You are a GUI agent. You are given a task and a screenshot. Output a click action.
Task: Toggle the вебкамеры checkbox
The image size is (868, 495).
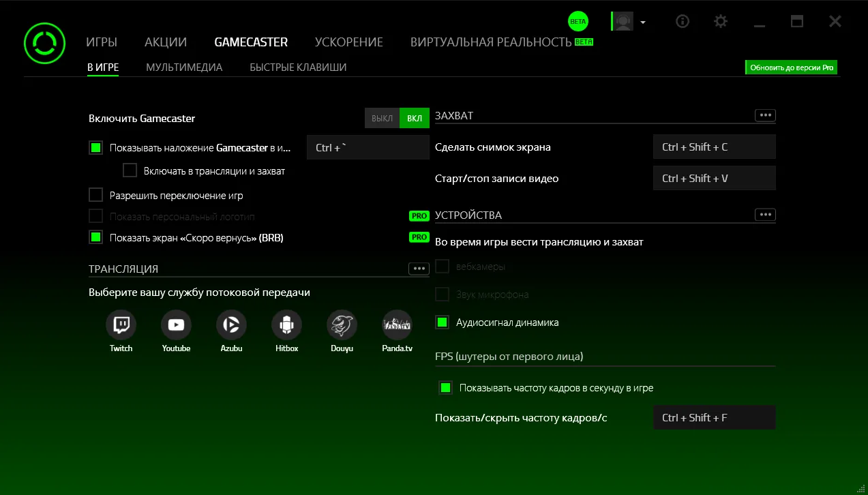(442, 267)
